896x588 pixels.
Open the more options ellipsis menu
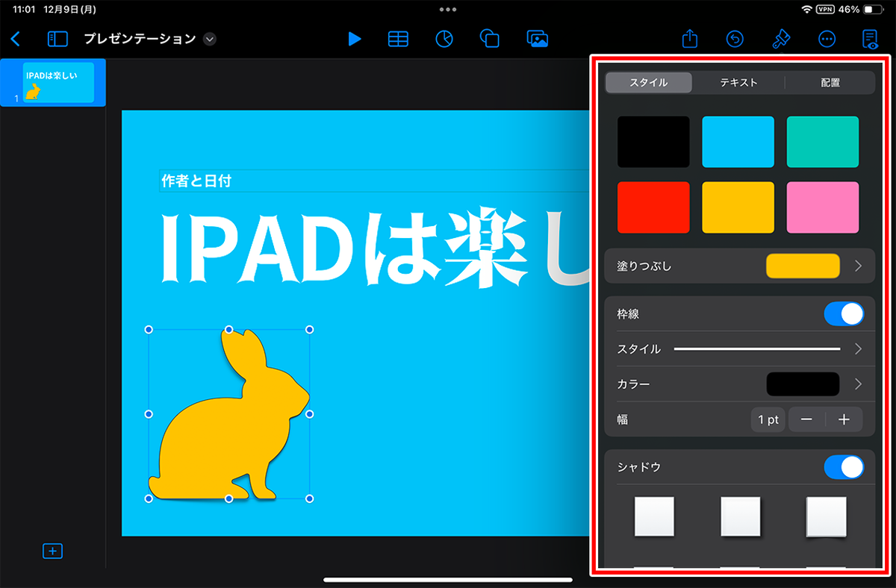pos(827,39)
